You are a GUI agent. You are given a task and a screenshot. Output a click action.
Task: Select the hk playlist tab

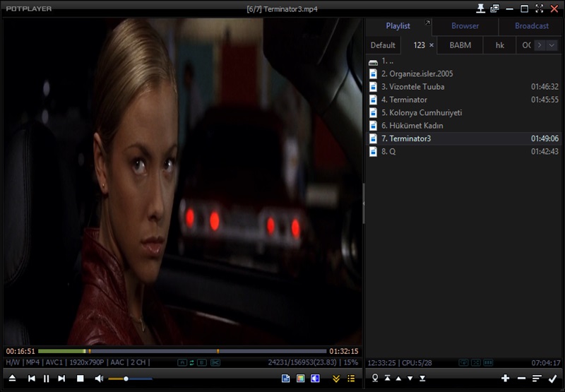click(500, 45)
